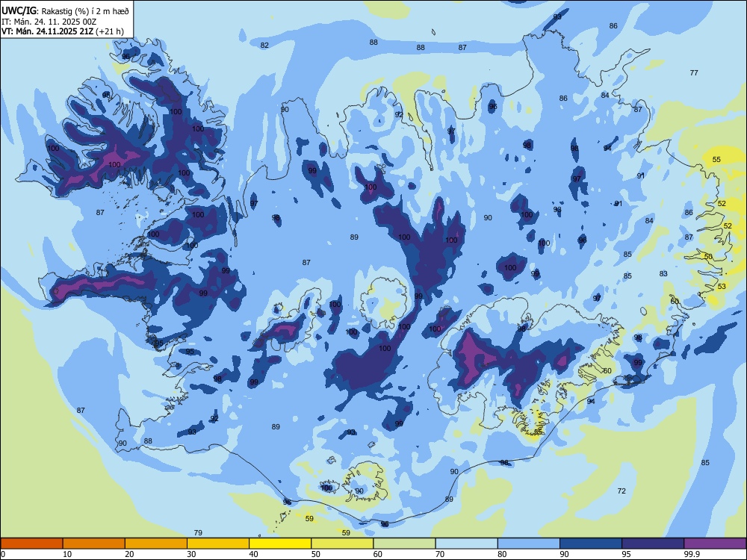Click the purple legend swatch above 99.9
747x560 pixels.
[715, 544]
